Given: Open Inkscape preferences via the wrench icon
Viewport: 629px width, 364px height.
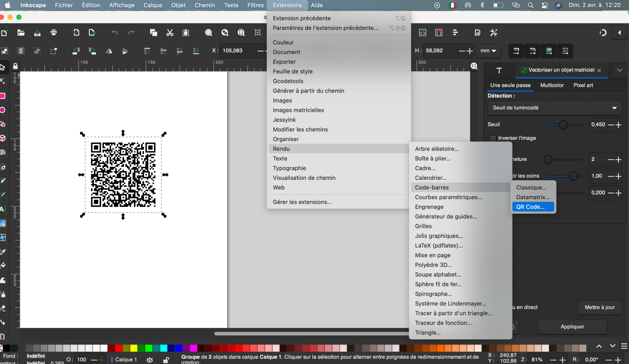Looking at the screenshot, I should tap(494, 33).
